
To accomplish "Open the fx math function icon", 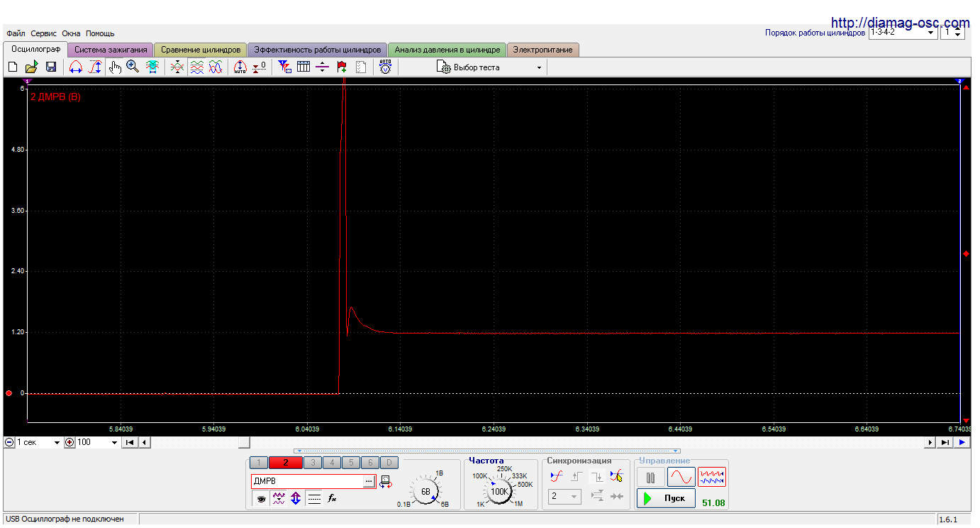I will tap(331, 499).
